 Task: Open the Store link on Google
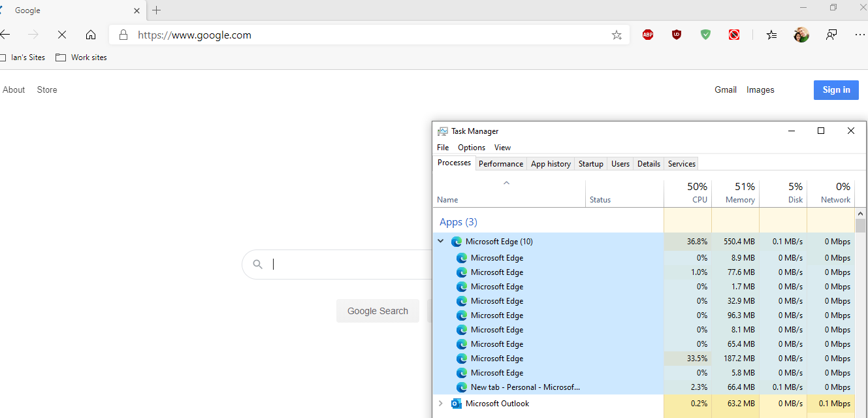[x=47, y=90]
